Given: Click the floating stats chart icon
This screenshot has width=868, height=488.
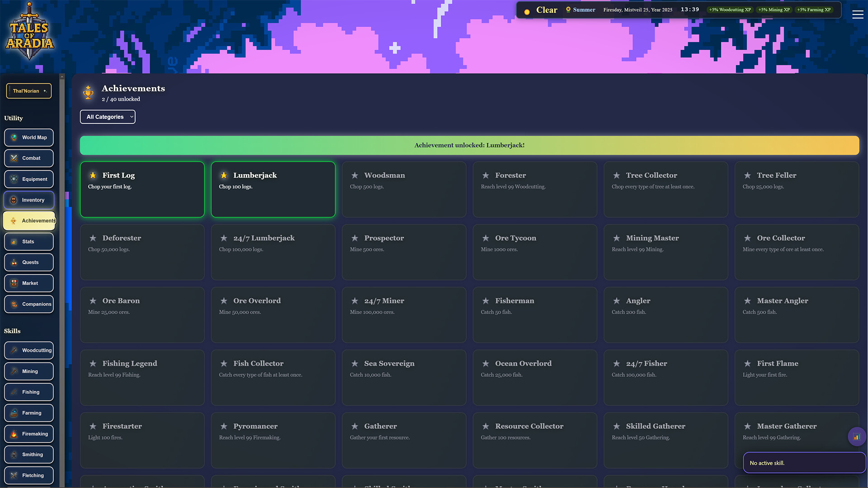Looking at the screenshot, I should click(x=857, y=436).
